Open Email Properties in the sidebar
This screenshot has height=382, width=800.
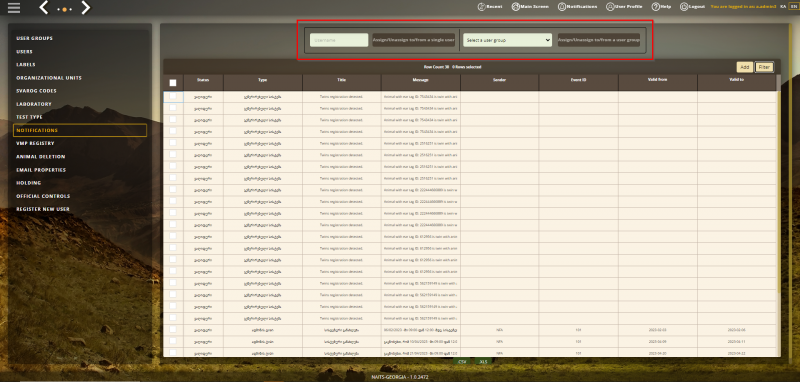click(x=41, y=170)
